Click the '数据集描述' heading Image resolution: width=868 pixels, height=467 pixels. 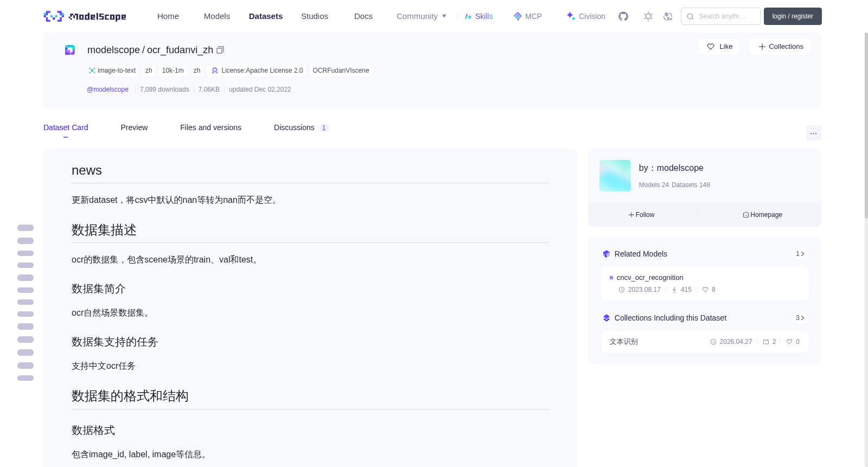pos(104,230)
